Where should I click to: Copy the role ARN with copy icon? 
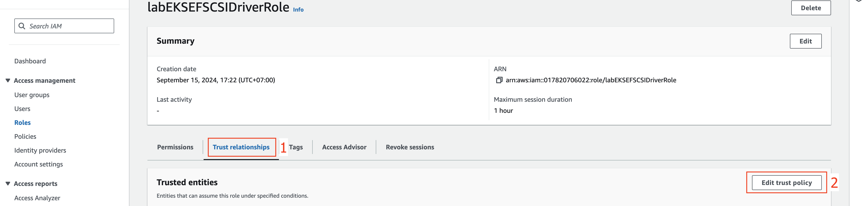[499, 80]
